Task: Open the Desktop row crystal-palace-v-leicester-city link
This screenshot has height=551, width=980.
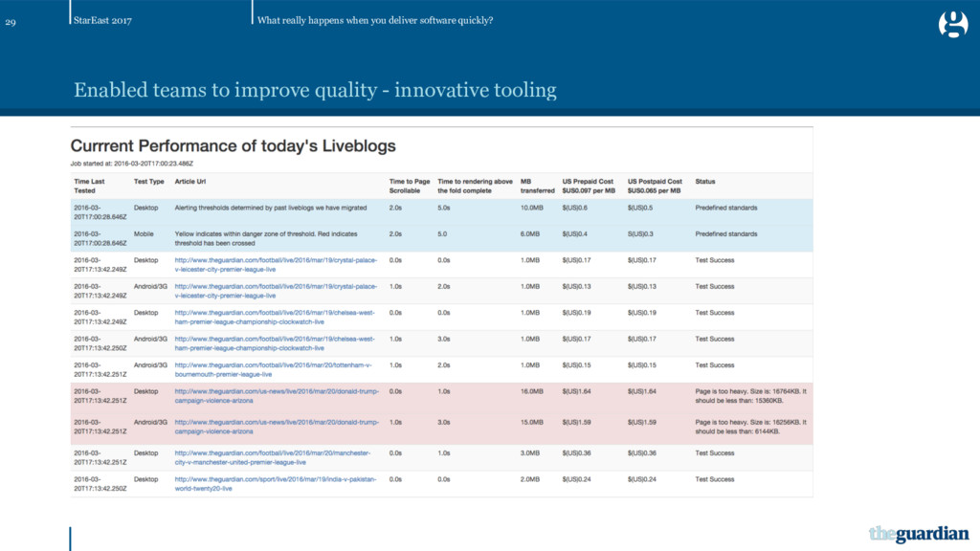Action: pos(276,265)
